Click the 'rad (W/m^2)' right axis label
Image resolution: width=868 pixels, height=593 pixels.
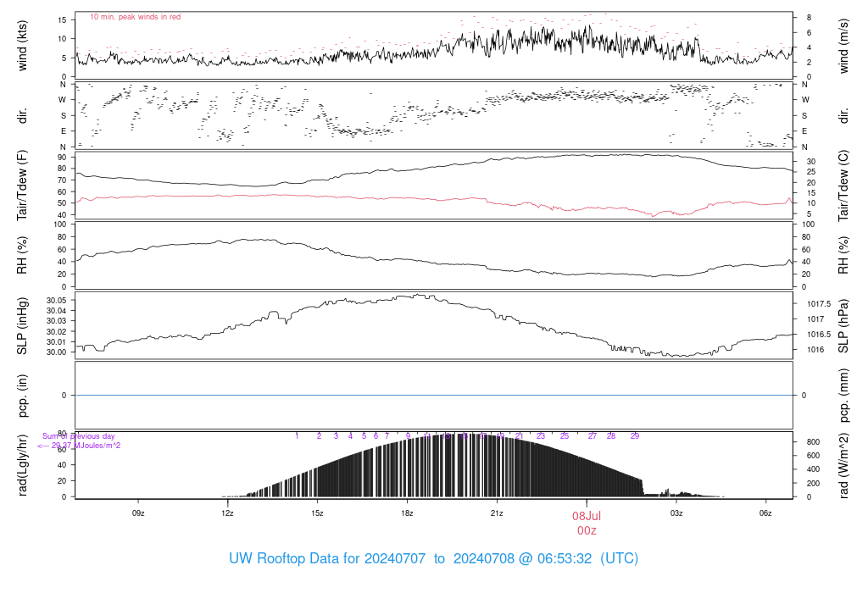[843, 466]
